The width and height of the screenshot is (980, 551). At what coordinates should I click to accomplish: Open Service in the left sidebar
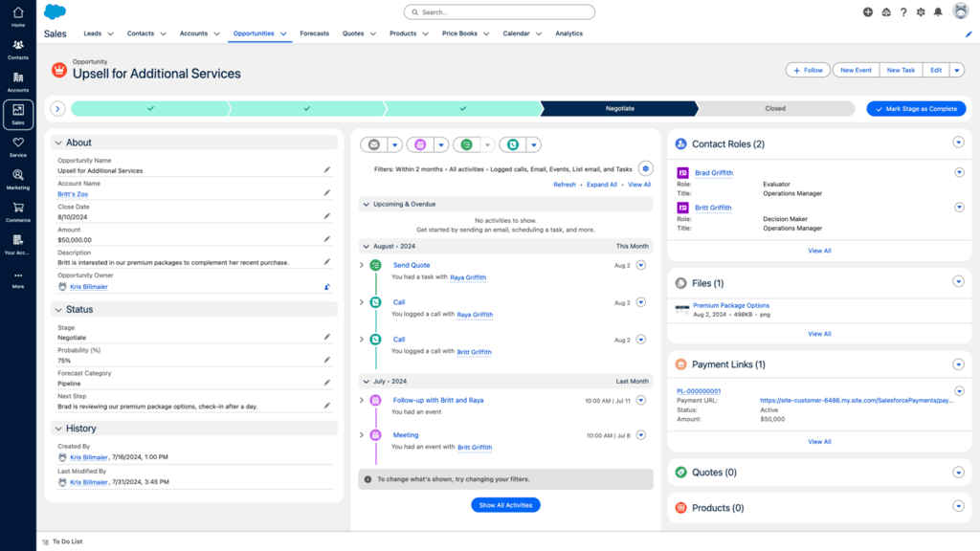point(18,146)
